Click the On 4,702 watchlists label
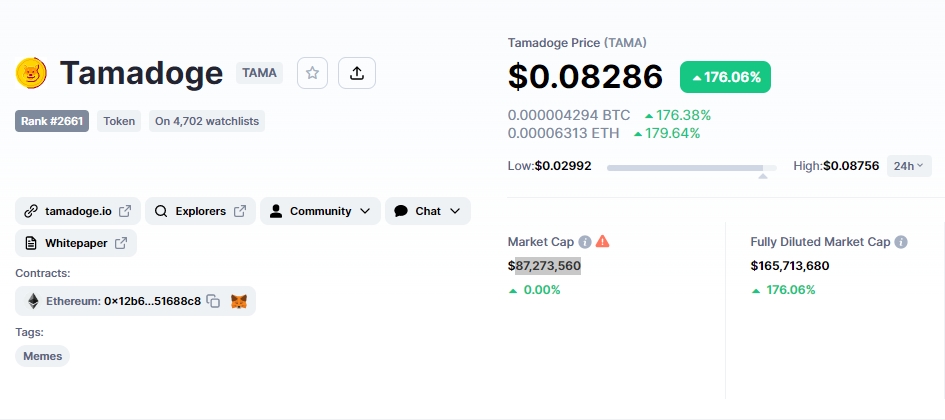Viewport: 945px width, 420px height. point(207,121)
